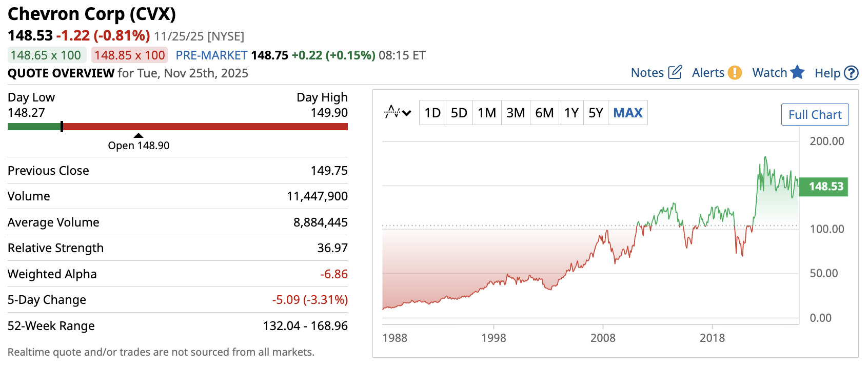Click the black marker on day range bar
Image resolution: width=868 pixels, height=369 pixels.
(x=62, y=127)
